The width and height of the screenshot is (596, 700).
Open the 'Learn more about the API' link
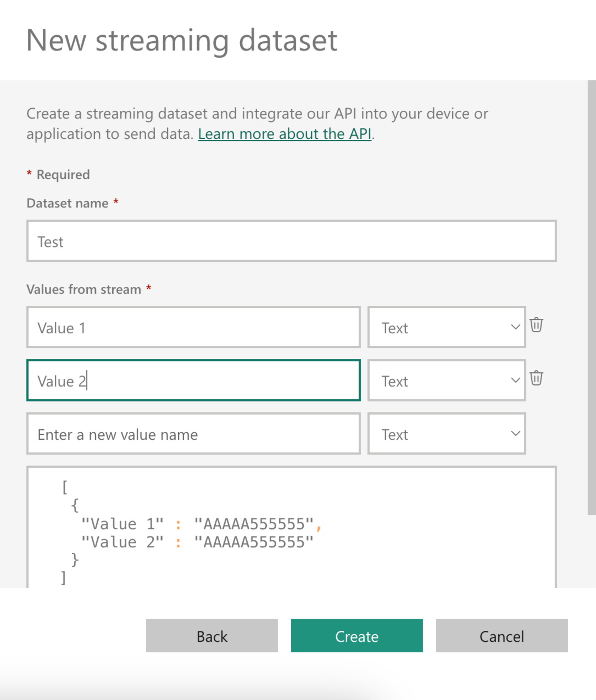tap(285, 134)
